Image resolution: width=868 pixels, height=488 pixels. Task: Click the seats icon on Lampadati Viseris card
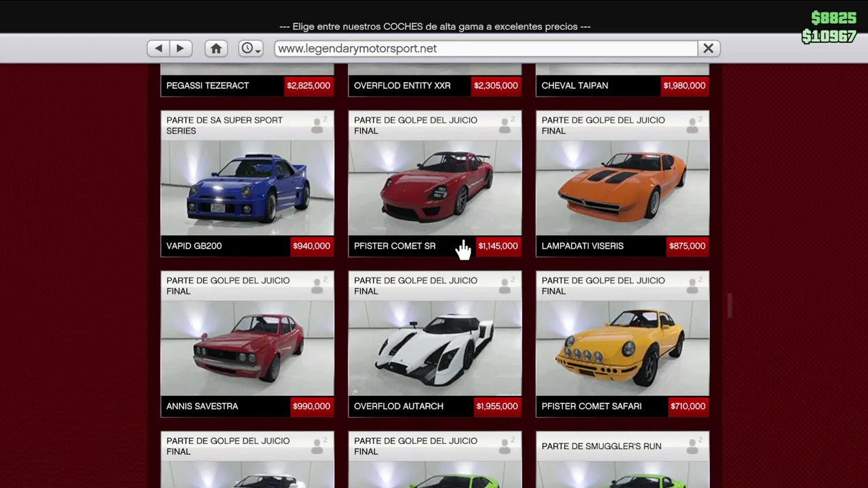pyautogui.click(x=693, y=125)
